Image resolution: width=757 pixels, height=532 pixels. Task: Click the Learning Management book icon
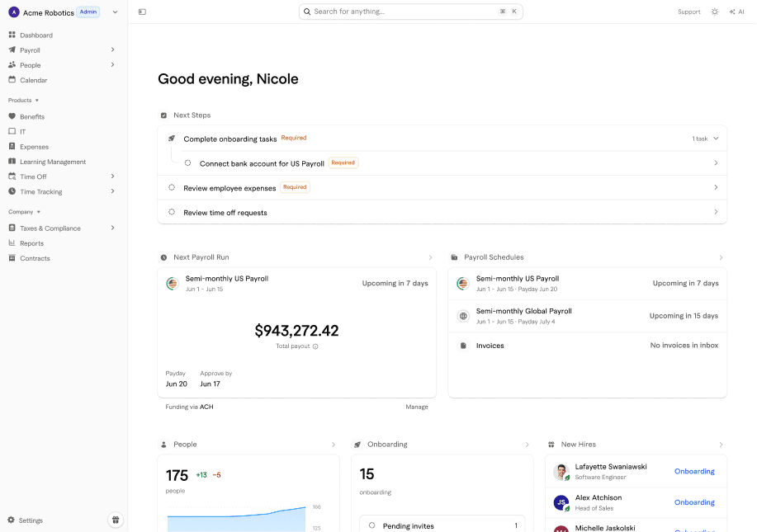[12, 161]
